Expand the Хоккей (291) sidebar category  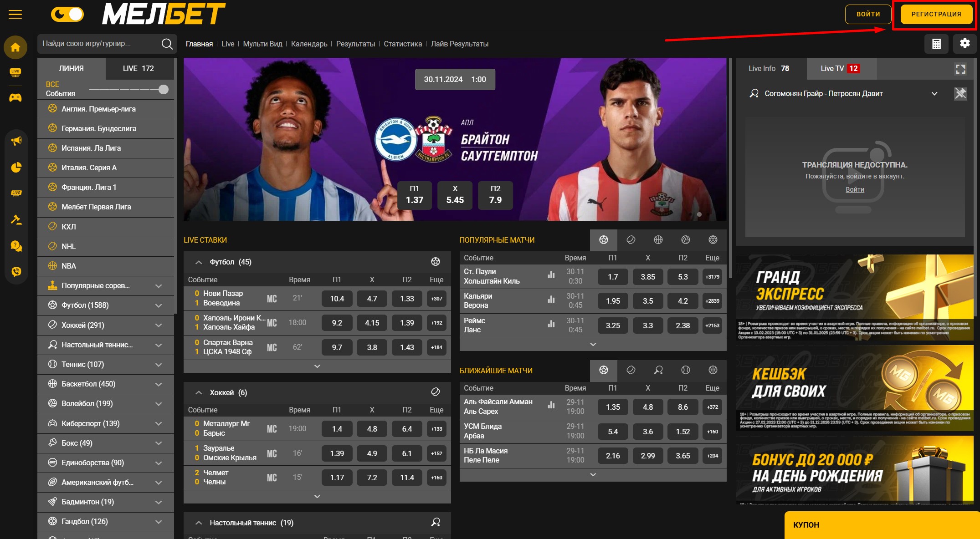click(x=158, y=325)
